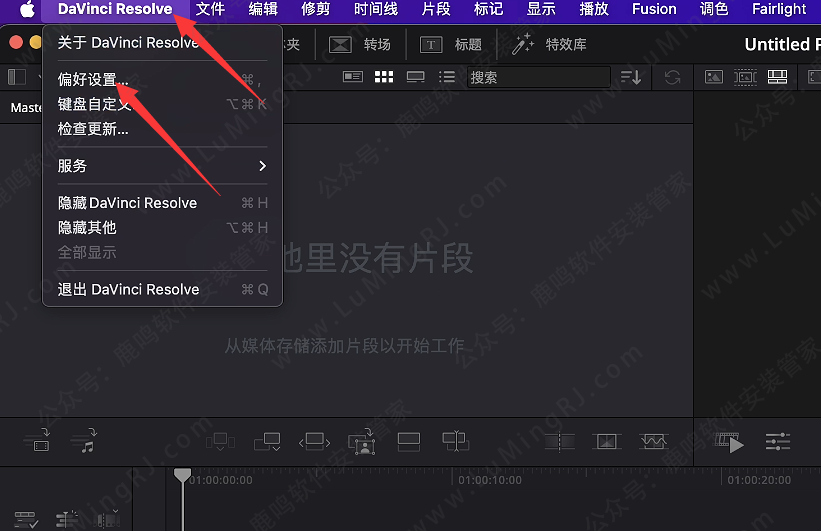The width and height of the screenshot is (821, 531).
Task: Select timeline viewer mode icon
Action: 777,78
